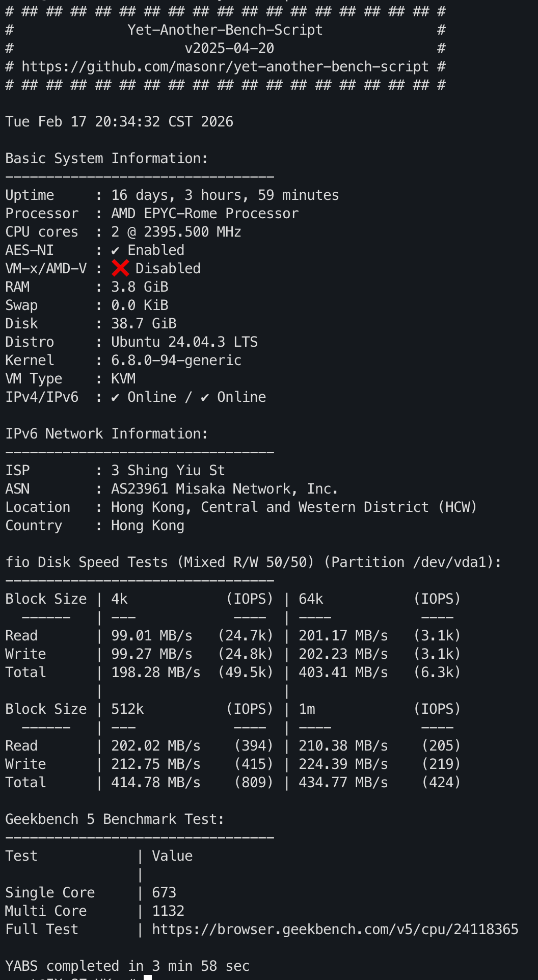This screenshot has width=538, height=980.
Task: Click the AMD EPYC-Rome Processor text
Action: pos(205,214)
